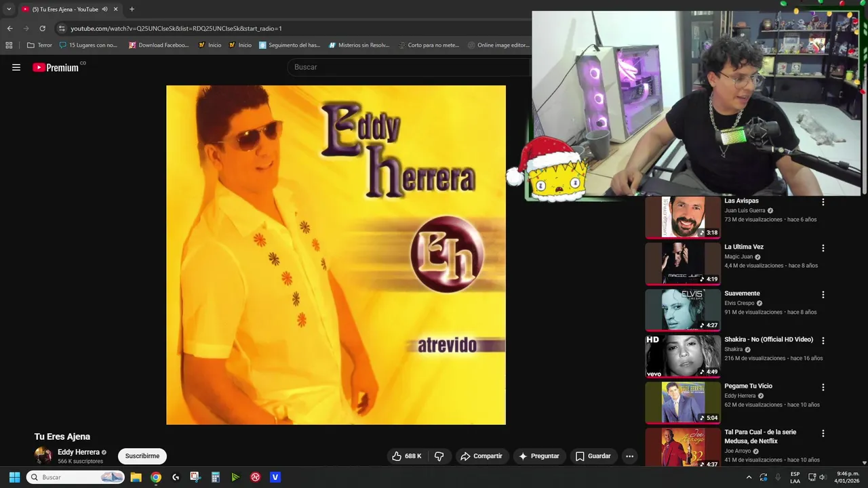Click the Eddy Herrera album cover video

[336, 255]
